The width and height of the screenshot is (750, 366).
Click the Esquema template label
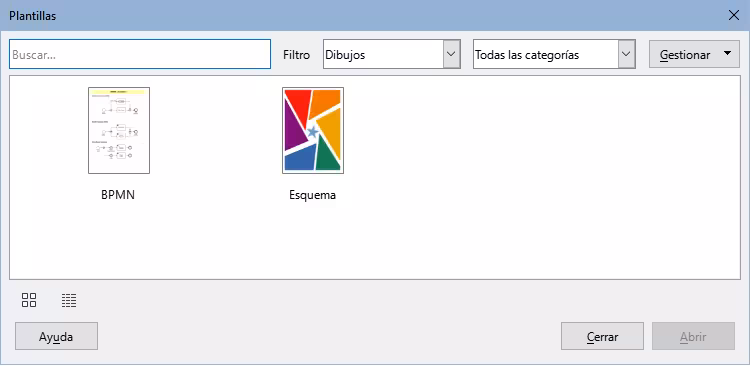coord(313,195)
